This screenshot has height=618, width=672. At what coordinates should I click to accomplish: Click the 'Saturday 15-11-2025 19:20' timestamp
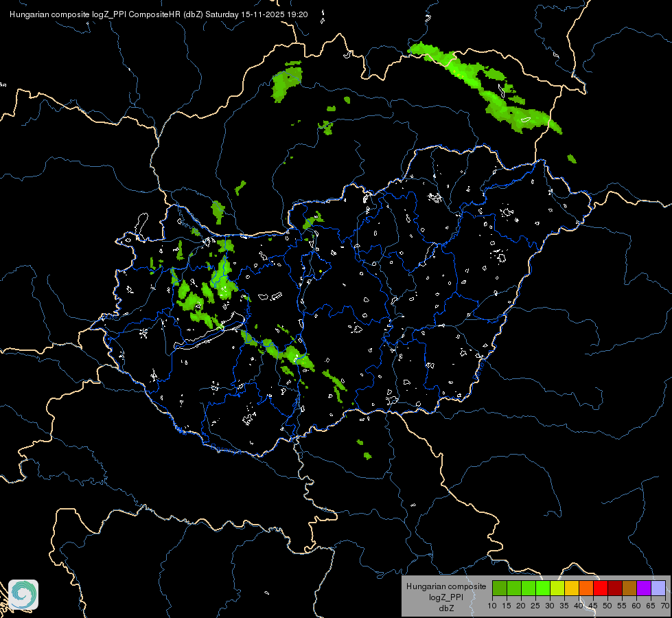click(x=256, y=14)
